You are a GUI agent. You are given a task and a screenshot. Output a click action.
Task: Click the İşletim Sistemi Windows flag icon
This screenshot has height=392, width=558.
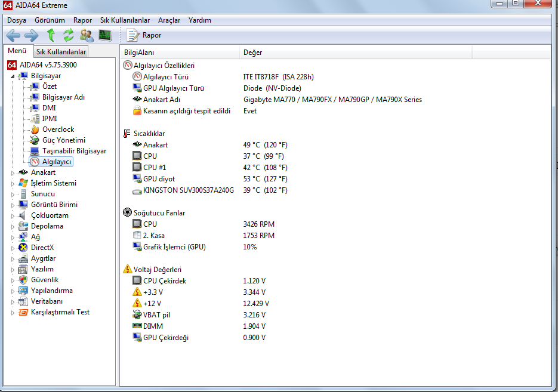[x=23, y=183]
